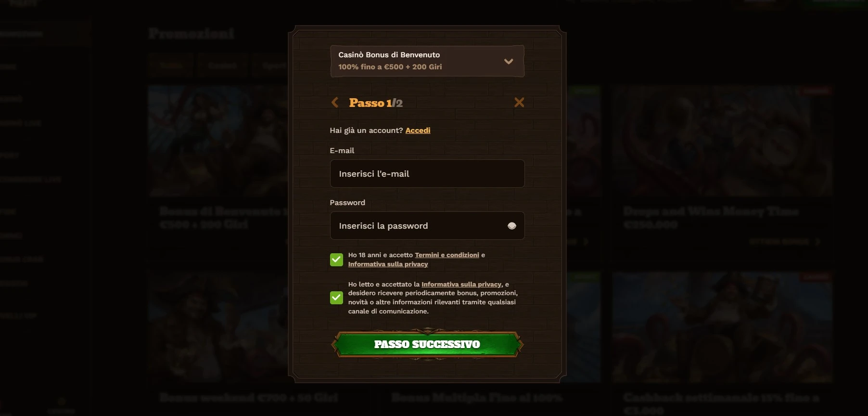Viewport: 868px width, 416px height.
Task: Close the registration dialog with the X icon
Action: (x=519, y=102)
